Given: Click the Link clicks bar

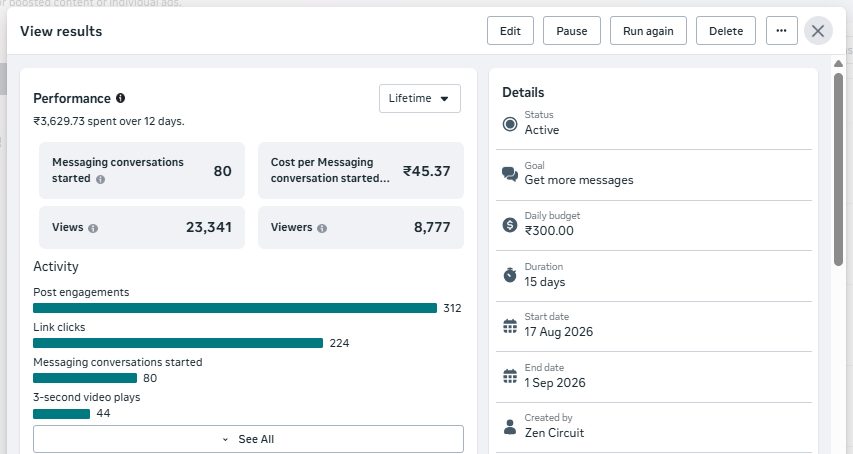Looking at the screenshot, I should click(x=178, y=343).
